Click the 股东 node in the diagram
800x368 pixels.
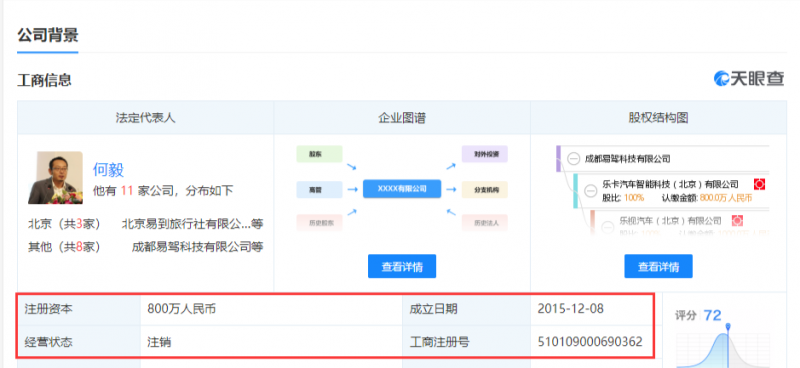[x=319, y=154]
